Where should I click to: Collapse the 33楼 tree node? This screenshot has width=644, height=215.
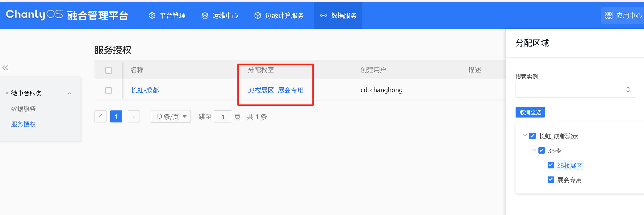[x=534, y=150]
